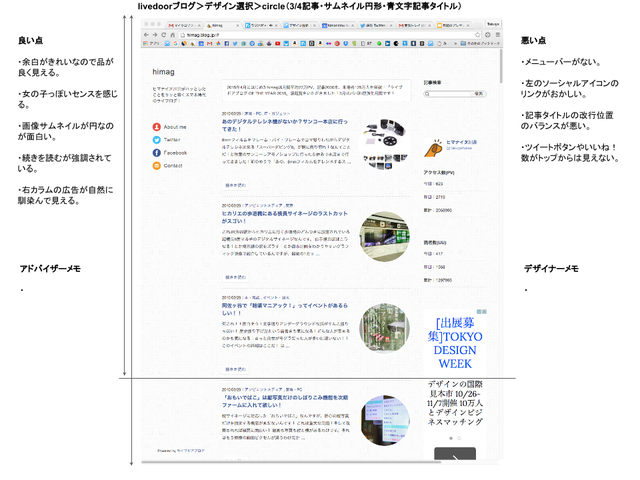Open the red Gmail M bookmark in the bookmarks bar
The width and height of the screenshot is (640, 480).
pyautogui.click(x=209, y=43)
